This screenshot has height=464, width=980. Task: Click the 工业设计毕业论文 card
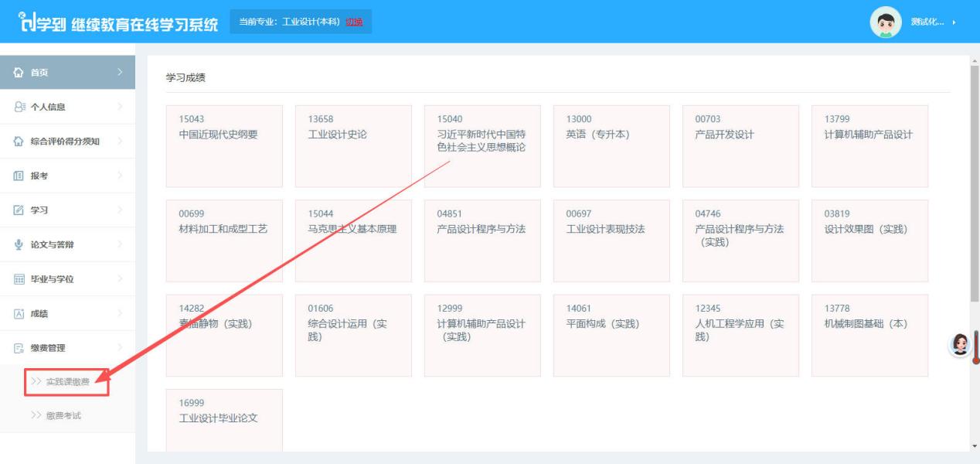[x=224, y=420]
